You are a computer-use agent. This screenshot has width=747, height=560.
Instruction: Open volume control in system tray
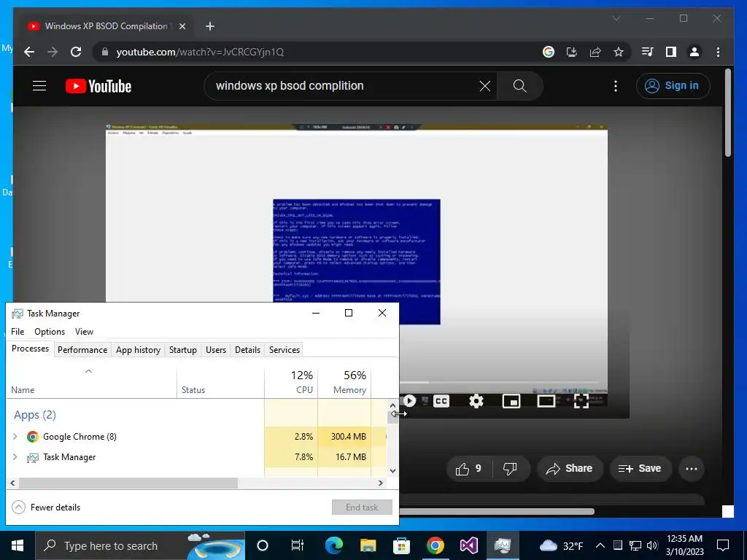coord(651,545)
